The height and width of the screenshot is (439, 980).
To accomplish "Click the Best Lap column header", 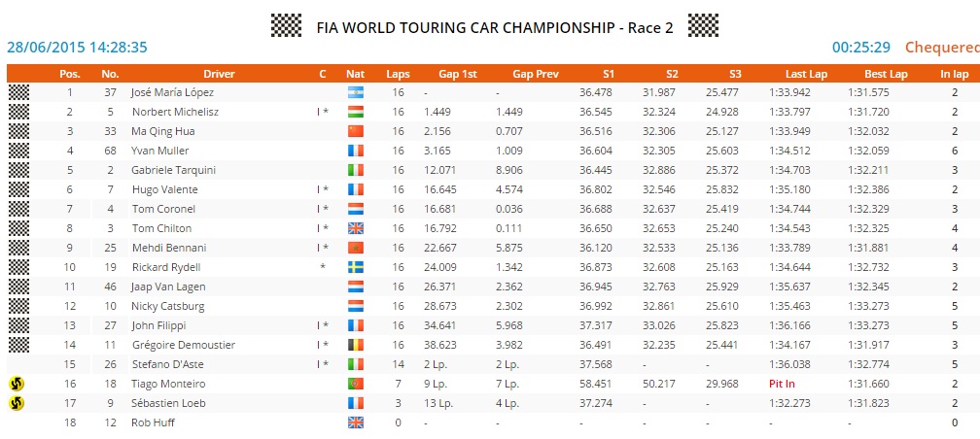I will pyautogui.click(x=886, y=74).
